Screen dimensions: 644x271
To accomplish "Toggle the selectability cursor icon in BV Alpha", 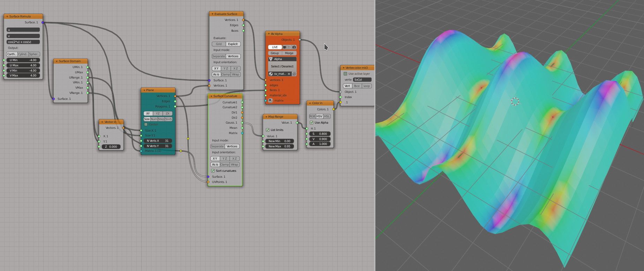I will (289, 47).
